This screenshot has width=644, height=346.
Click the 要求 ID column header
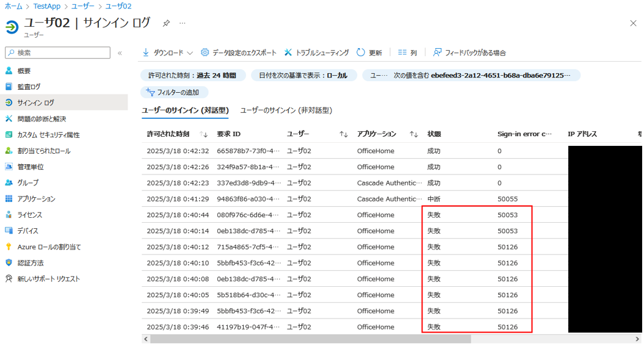pyautogui.click(x=229, y=134)
